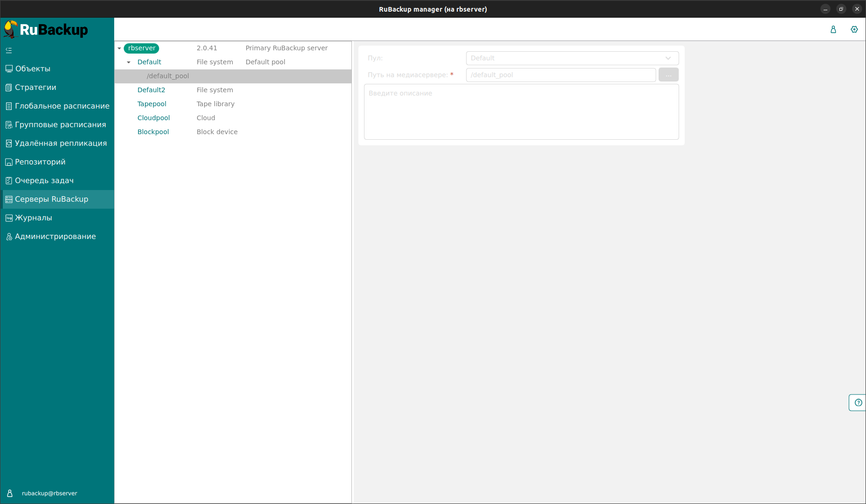Collapse the Default pool tree arrow
Image resolution: width=866 pixels, height=504 pixels.
pyautogui.click(x=129, y=62)
